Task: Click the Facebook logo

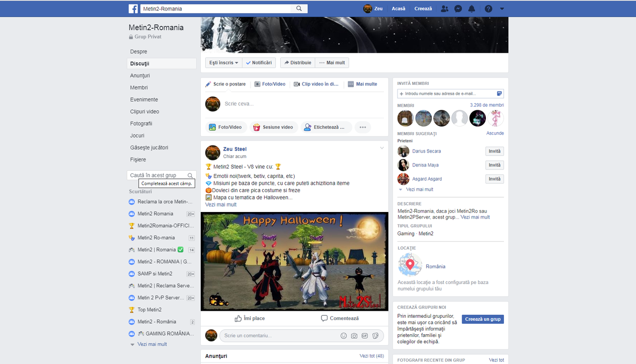Action: point(133,8)
